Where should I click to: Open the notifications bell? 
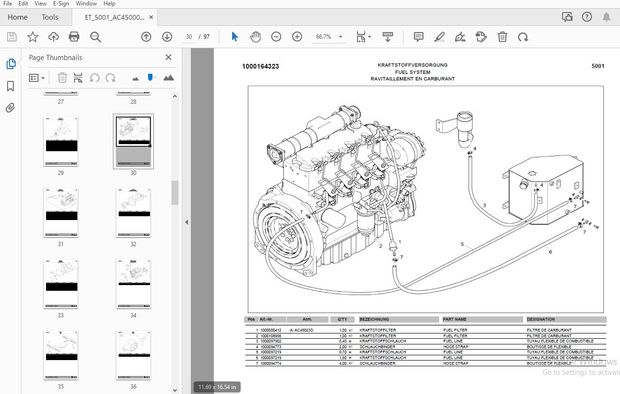(x=606, y=17)
